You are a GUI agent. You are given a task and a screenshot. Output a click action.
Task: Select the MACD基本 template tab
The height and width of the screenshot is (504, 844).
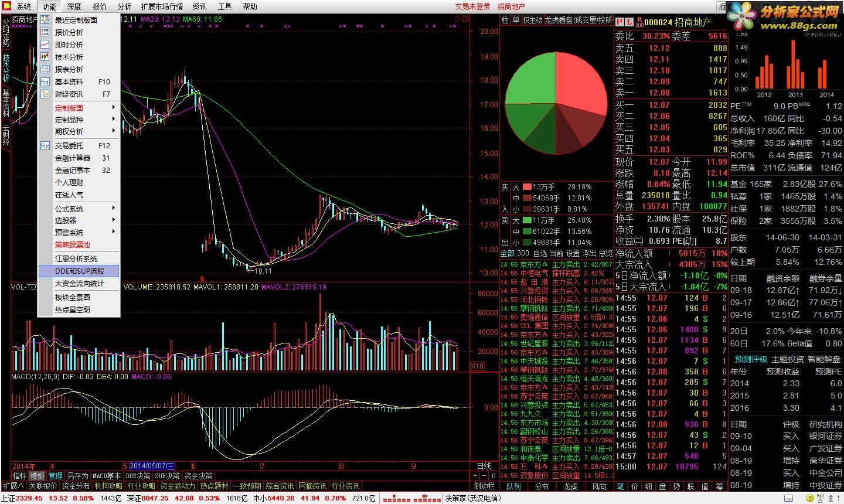click(107, 476)
